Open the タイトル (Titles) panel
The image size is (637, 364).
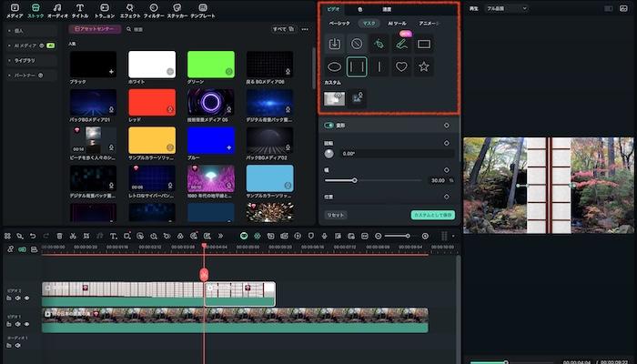80,11
